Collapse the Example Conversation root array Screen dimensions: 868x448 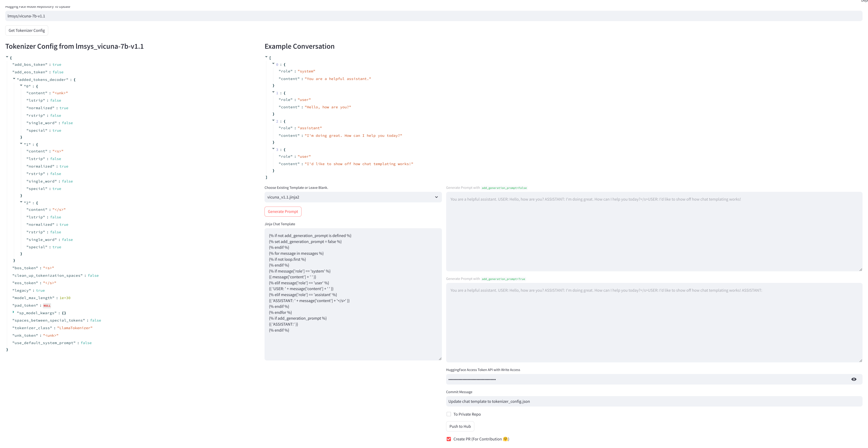[x=266, y=57]
